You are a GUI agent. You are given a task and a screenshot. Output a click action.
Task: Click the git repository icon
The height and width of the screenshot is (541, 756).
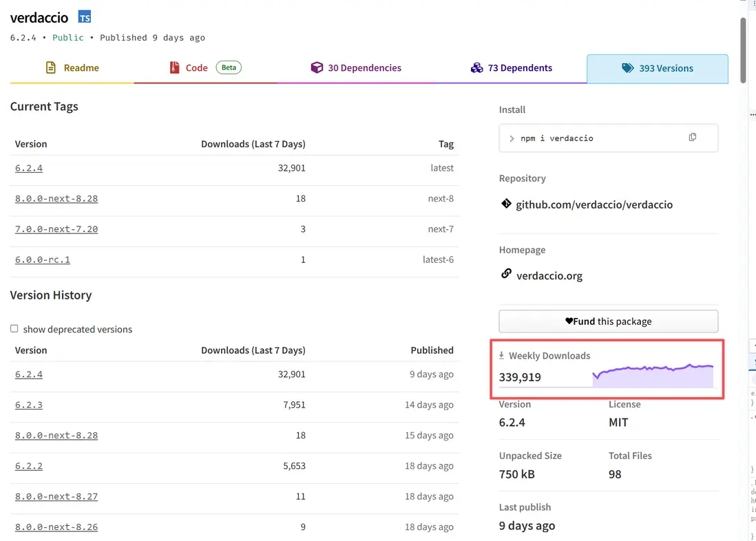(x=506, y=204)
